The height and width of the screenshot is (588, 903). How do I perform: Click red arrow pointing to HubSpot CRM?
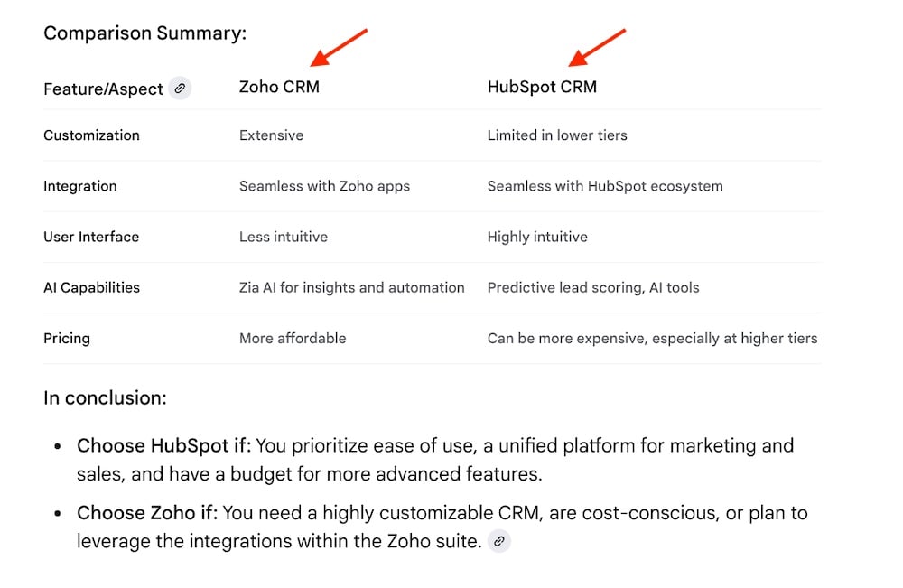[x=597, y=47]
